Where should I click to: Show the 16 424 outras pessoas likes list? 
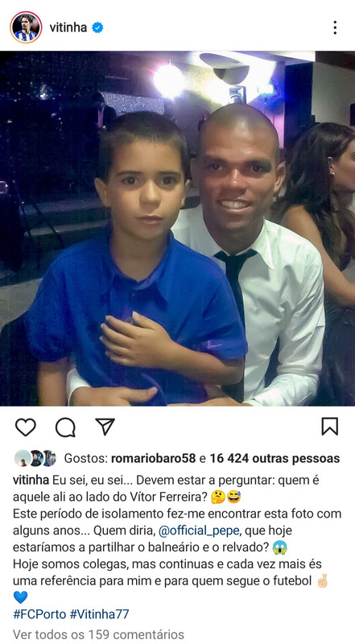pyautogui.click(x=275, y=458)
